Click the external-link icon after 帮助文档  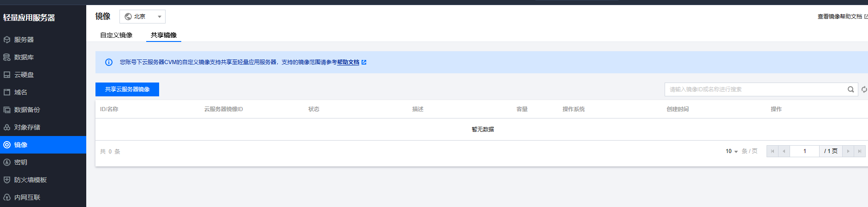pyautogui.click(x=364, y=62)
